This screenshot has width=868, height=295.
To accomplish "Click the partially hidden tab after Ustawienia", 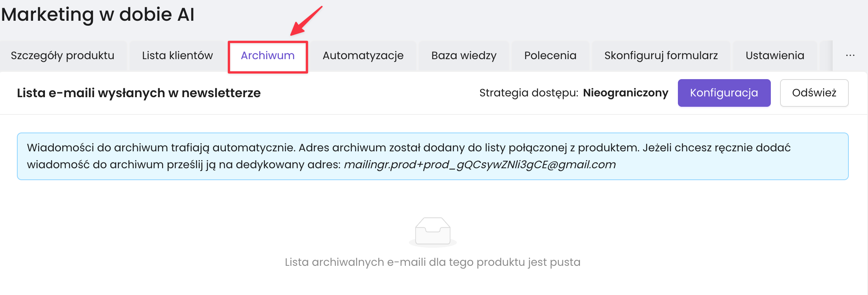I will click(x=826, y=56).
